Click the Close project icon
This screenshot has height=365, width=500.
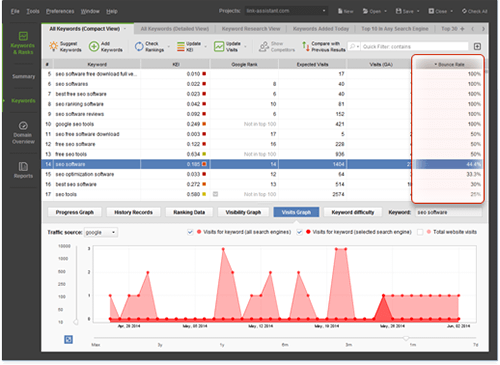pos(431,11)
